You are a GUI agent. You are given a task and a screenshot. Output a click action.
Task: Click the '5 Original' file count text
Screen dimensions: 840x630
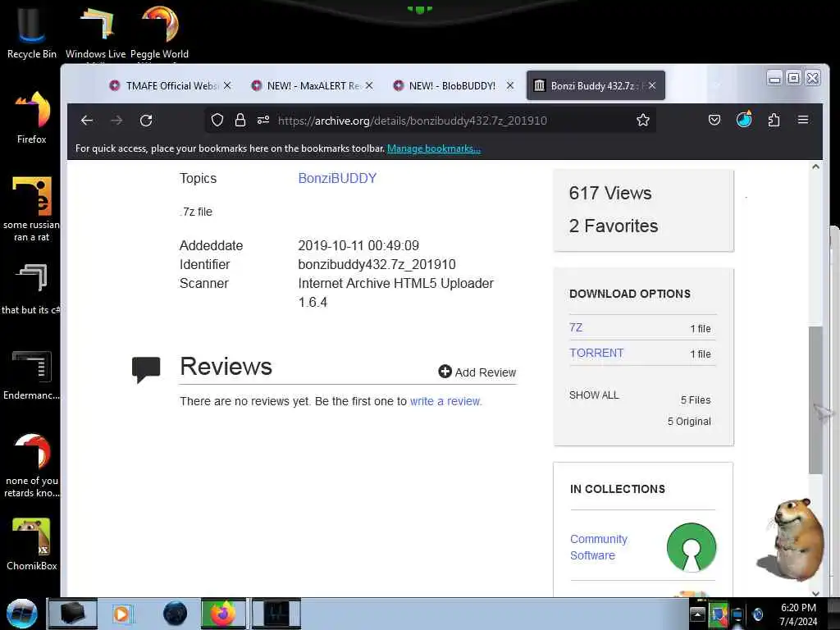click(x=689, y=421)
